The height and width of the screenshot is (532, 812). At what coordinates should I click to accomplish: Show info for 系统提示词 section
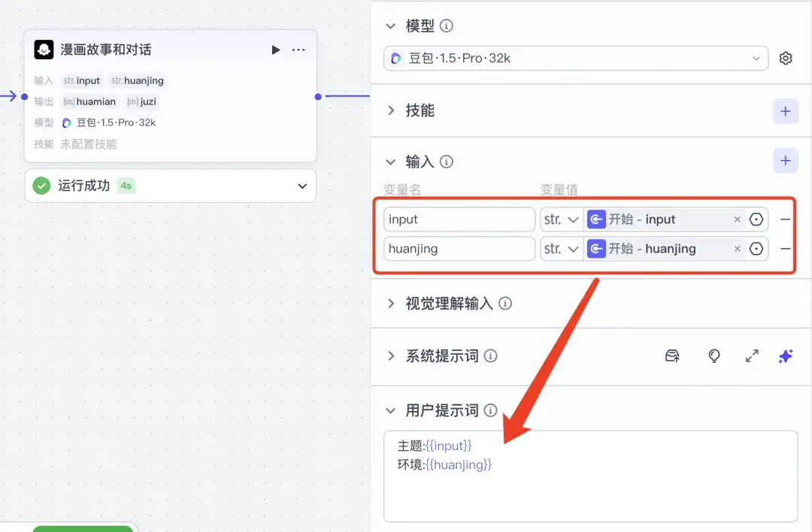(490, 356)
